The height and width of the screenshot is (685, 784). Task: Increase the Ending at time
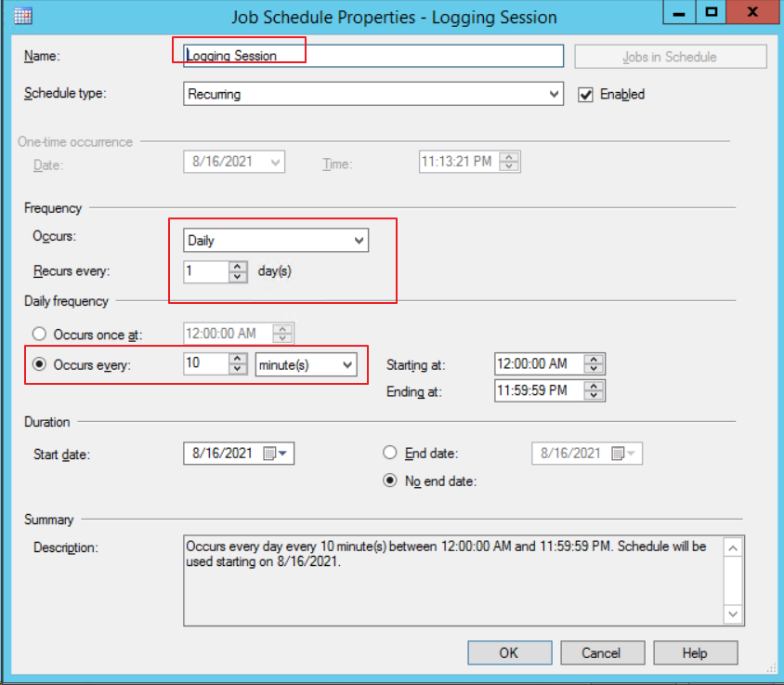tap(594, 386)
